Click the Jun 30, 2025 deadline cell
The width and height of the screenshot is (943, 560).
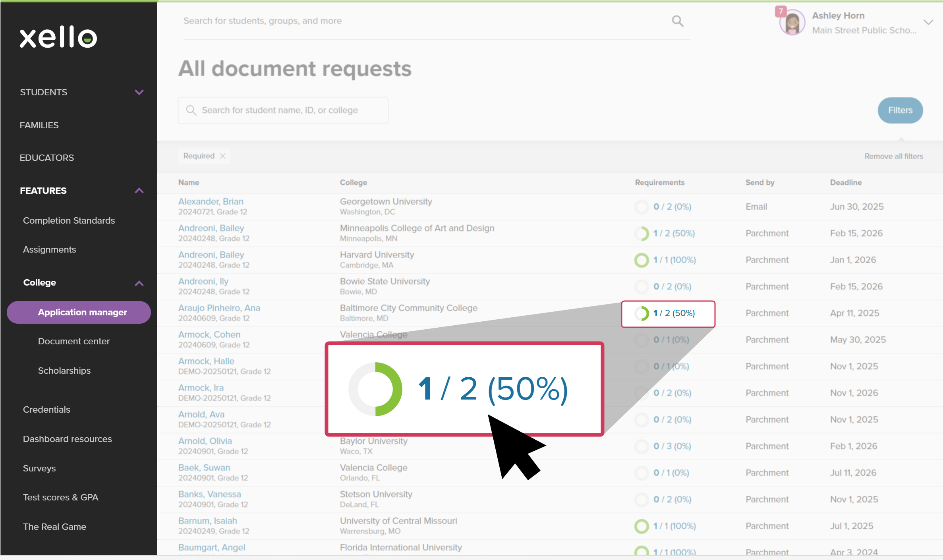857,207
